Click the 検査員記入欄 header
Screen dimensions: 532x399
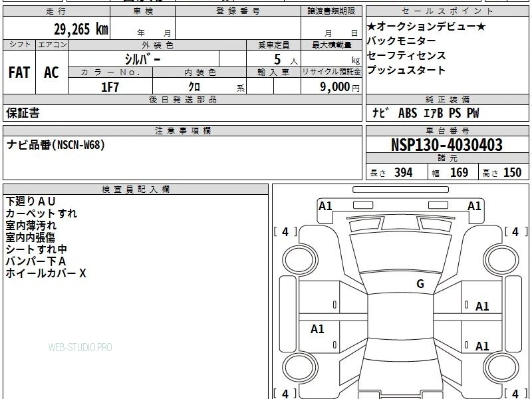point(136,190)
